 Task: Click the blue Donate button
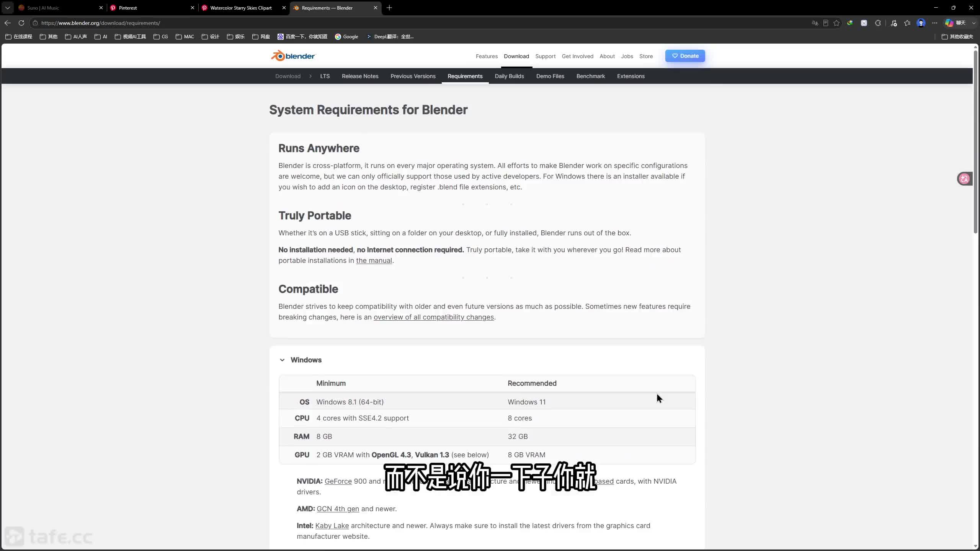tap(685, 56)
